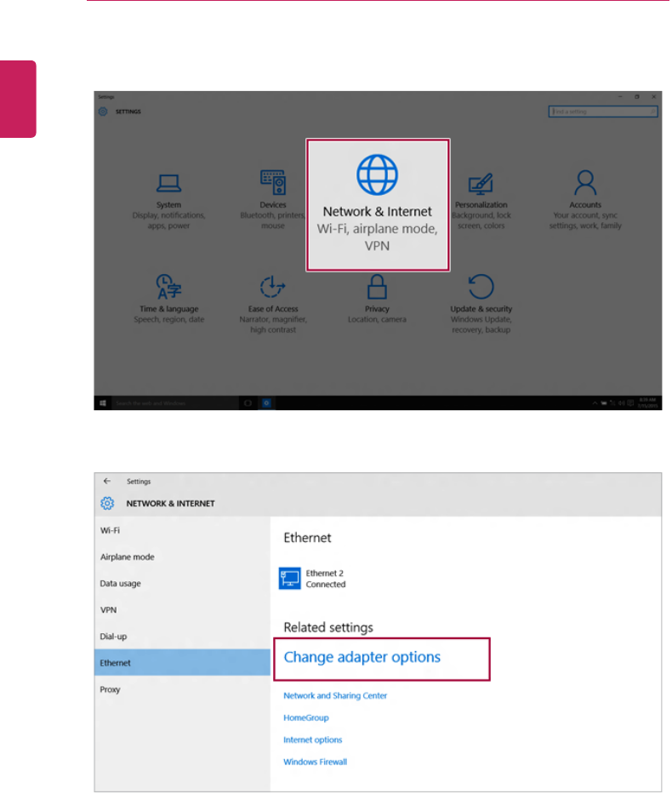The image size is (672, 811).
Task: Click the back arrow in Network settings
Action: coord(107,481)
